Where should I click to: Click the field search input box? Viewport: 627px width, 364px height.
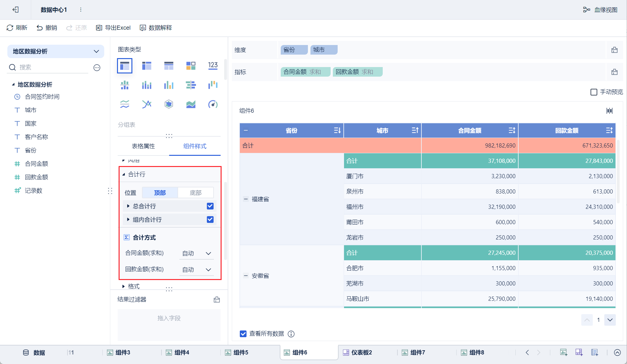click(53, 67)
